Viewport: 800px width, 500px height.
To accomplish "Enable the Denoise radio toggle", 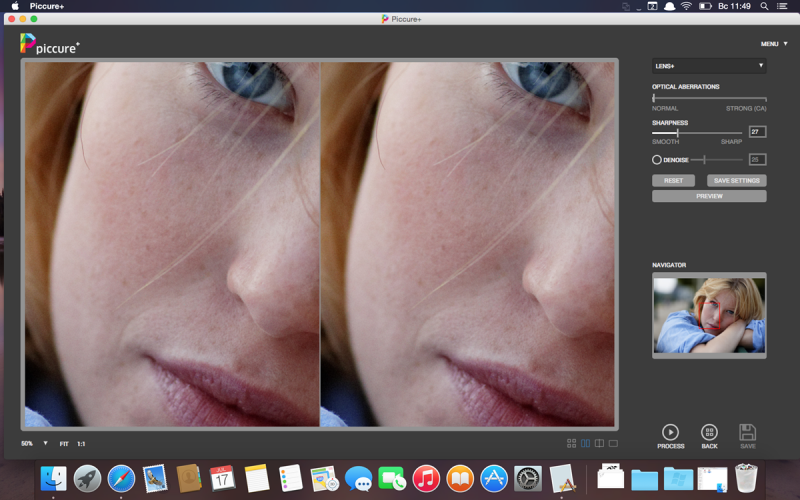I will click(x=657, y=159).
